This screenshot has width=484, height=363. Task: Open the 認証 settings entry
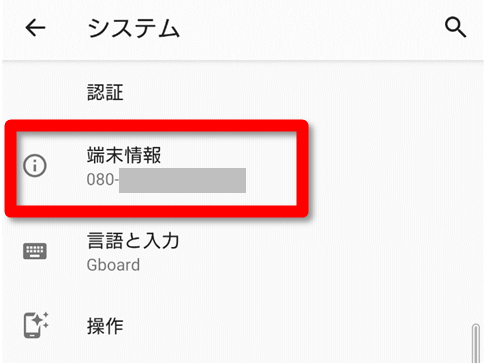click(105, 92)
